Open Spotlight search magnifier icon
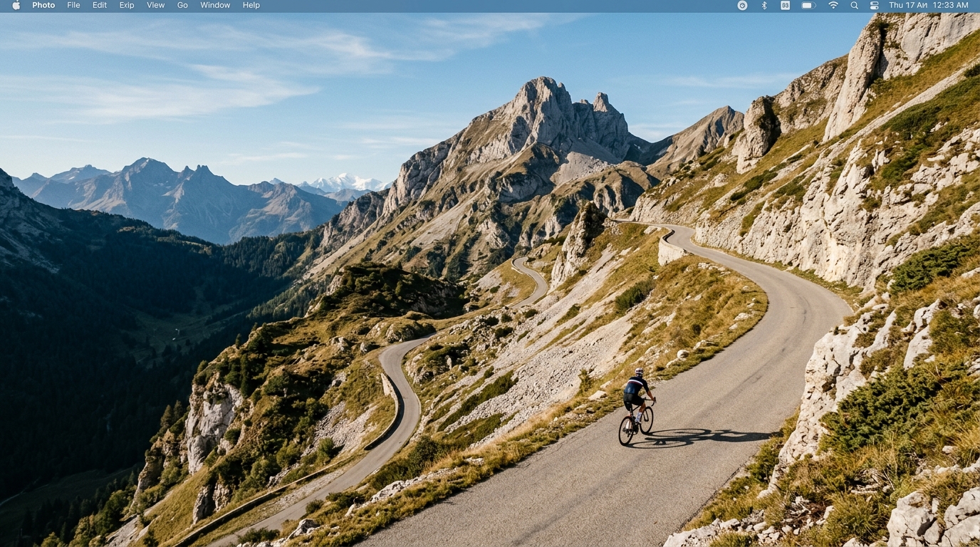980x547 pixels. coord(854,5)
